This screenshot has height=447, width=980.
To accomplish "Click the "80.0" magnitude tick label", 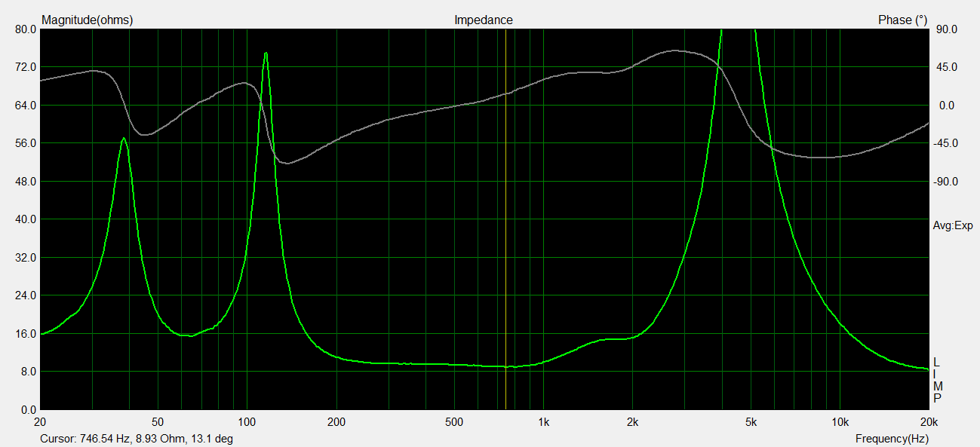I will (x=25, y=29).
